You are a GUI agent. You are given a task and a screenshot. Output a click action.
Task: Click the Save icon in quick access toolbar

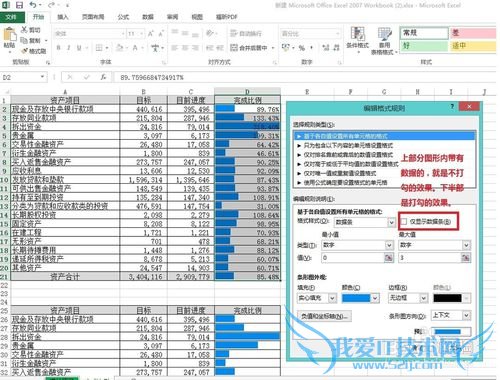(19, 5)
